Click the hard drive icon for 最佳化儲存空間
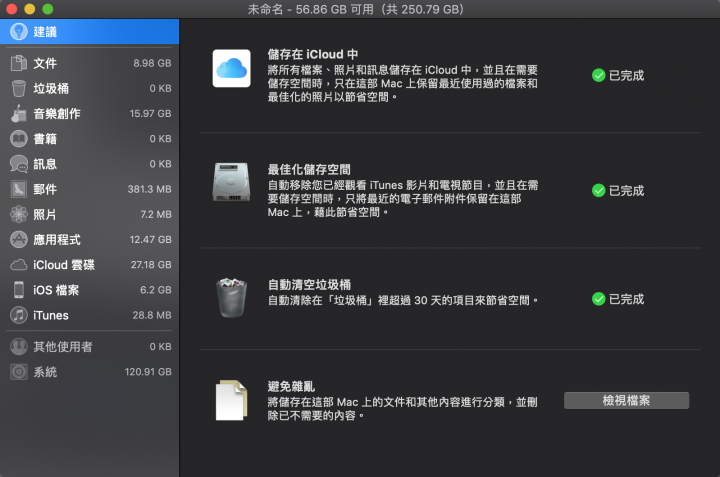Image resolution: width=720 pixels, height=477 pixels. (231, 182)
